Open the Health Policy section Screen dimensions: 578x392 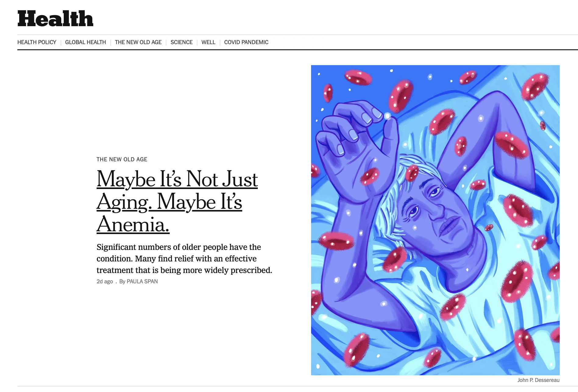click(37, 42)
